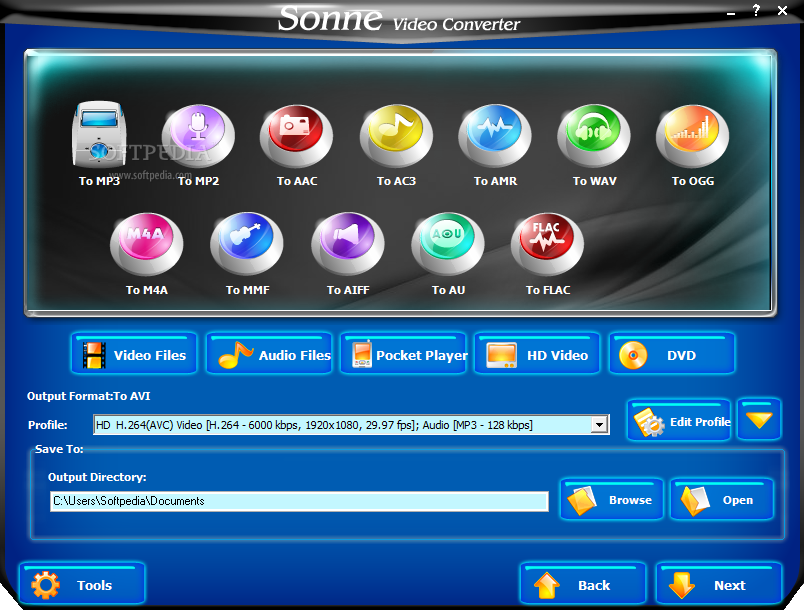
Task: Select the To MMF violin icon
Action: pyautogui.click(x=247, y=245)
